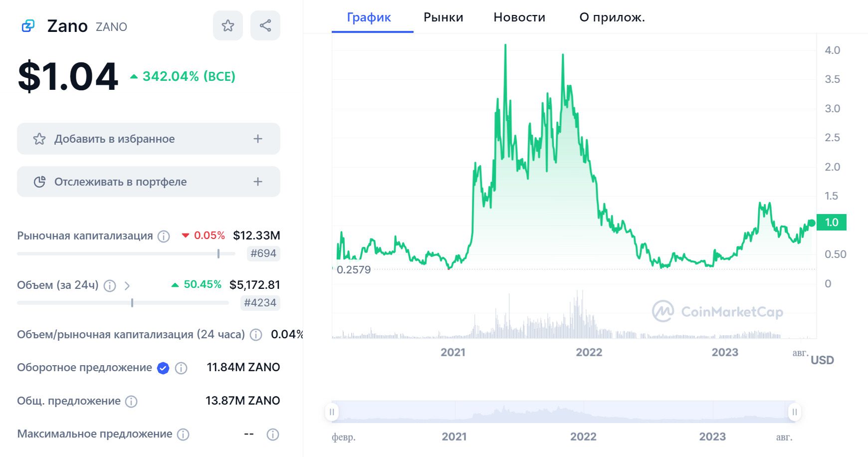Click the range selector overview area
Image resolution: width=868 pixels, height=457 pixels.
pos(563,412)
